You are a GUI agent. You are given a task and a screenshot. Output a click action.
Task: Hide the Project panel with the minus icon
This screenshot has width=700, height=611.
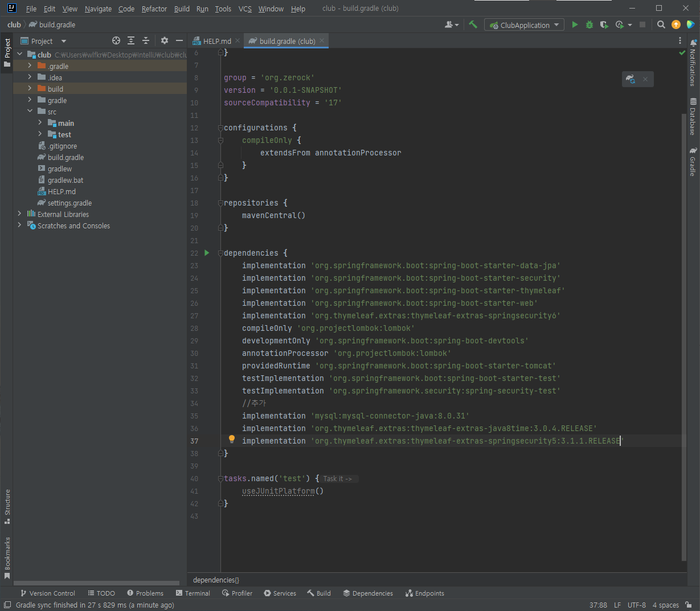(x=179, y=40)
